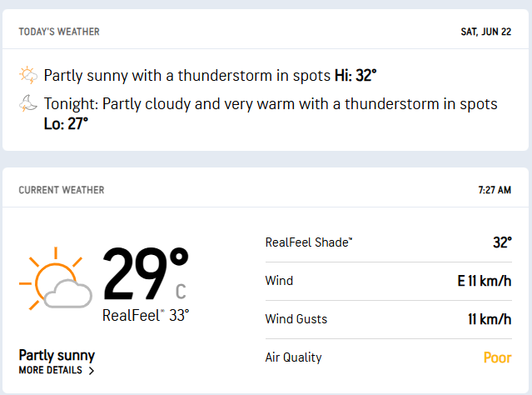Expand the More Details chevron arrow

pos(91,371)
